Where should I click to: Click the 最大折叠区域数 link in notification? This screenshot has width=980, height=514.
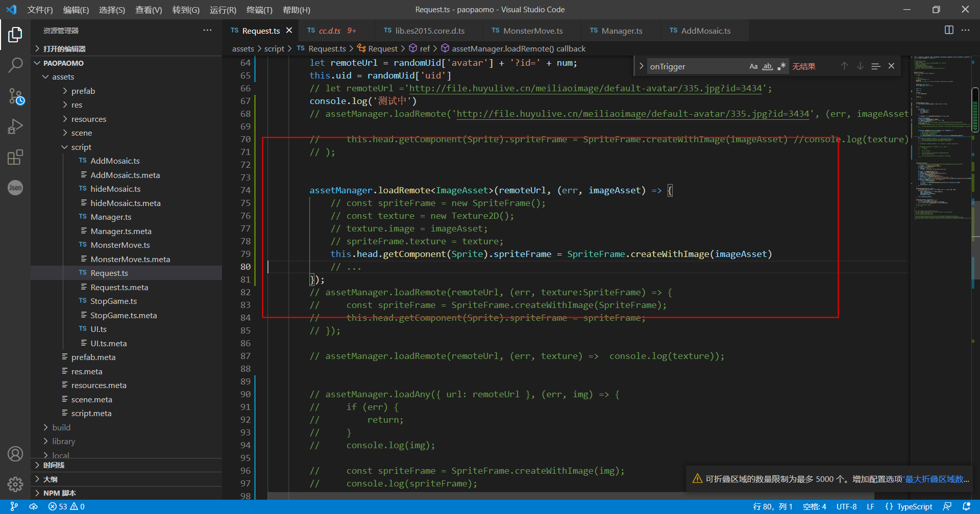coord(936,479)
